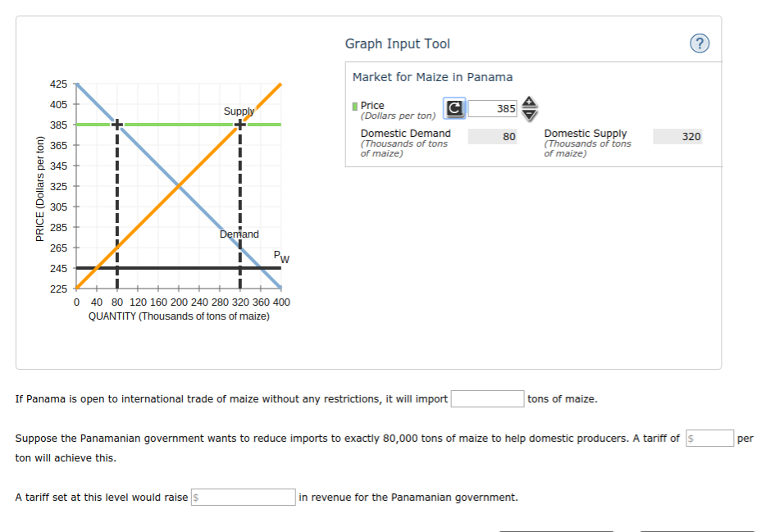Click the government revenue answer field
The height and width of the screenshot is (532, 766).
(244, 497)
